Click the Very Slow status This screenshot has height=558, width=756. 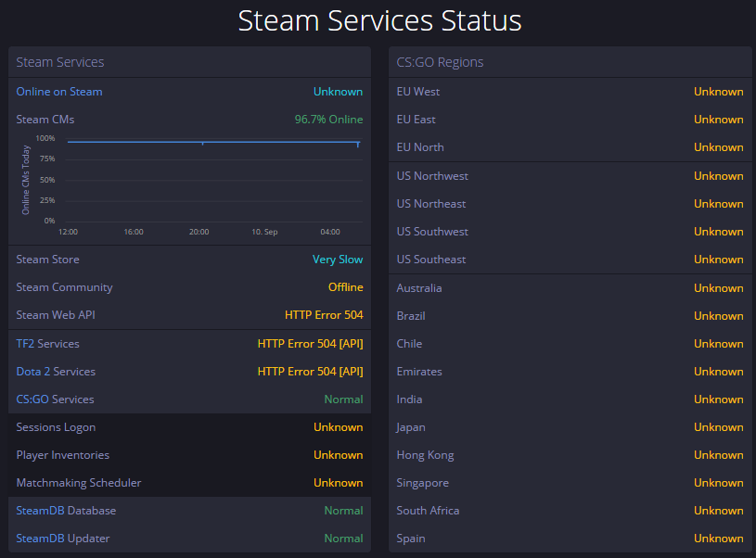coord(338,260)
